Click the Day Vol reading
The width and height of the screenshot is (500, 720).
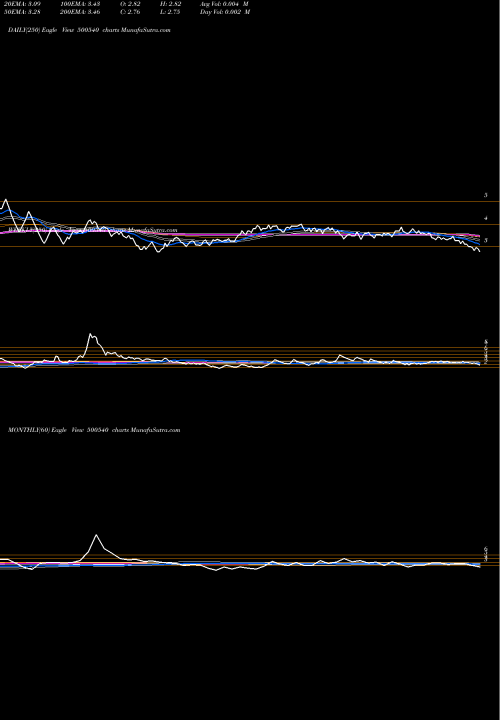pos(225,12)
